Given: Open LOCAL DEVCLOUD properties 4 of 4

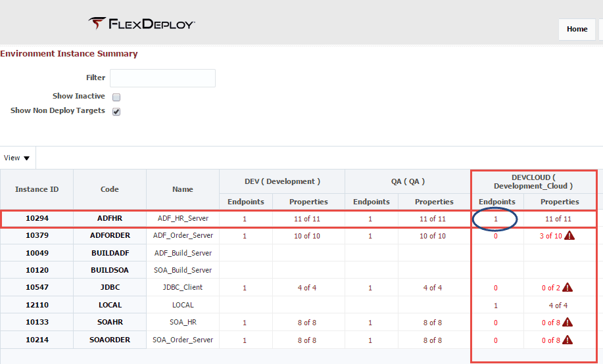Looking at the screenshot, I should pyautogui.click(x=558, y=306).
